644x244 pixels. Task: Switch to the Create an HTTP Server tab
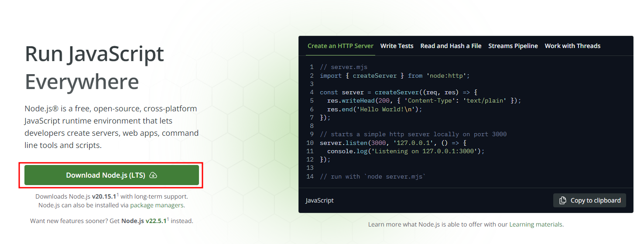[340, 46]
